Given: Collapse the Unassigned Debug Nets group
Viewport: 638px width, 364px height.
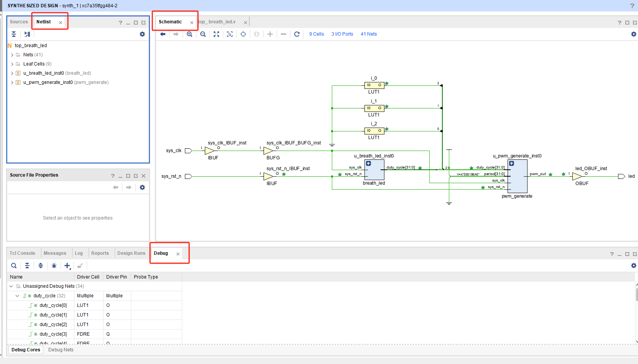Looking at the screenshot, I should [x=11, y=286].
